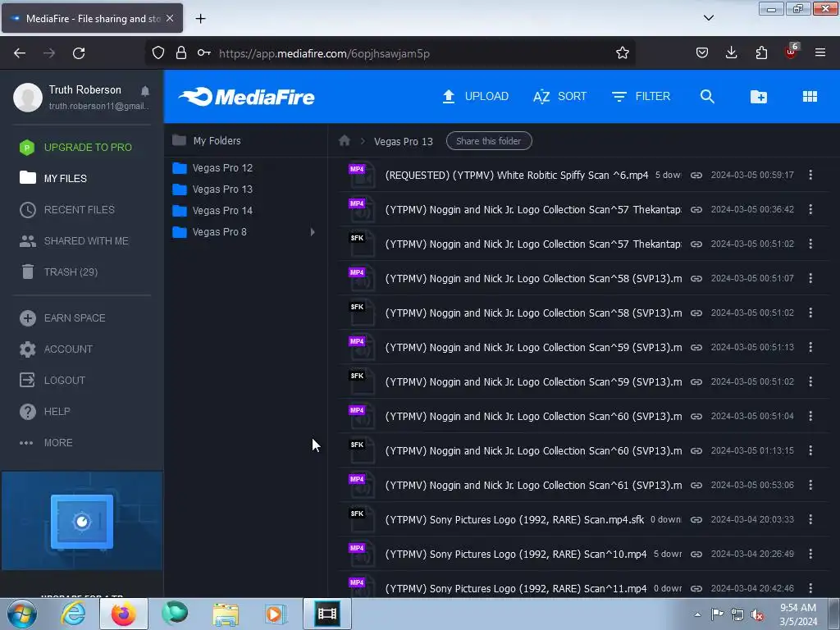
Task: Open a new browser tab
Action: [x=200, y=19]
